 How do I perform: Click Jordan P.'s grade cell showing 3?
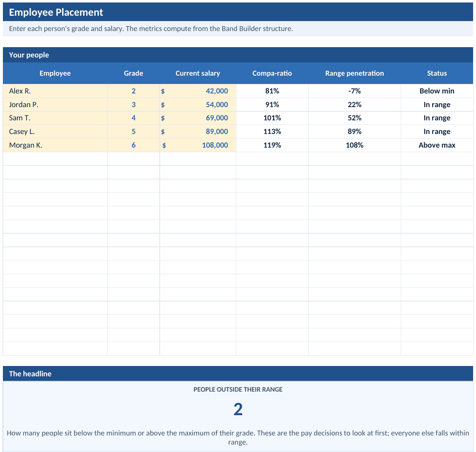click(134, 105)
